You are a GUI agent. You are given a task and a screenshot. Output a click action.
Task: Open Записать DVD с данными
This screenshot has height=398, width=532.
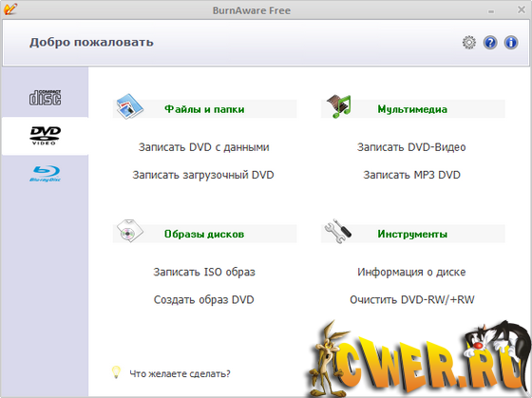click(x=204, y=147)
